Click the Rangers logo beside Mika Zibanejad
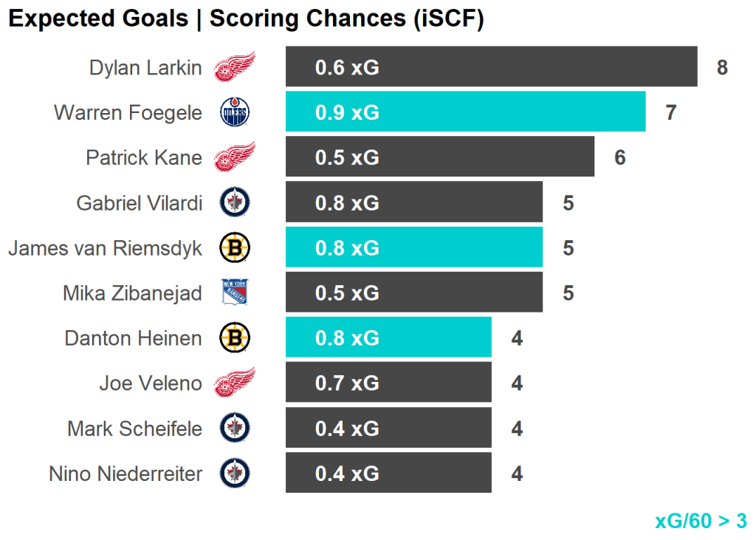Screen dimensions: 756x540 (235, 293)
